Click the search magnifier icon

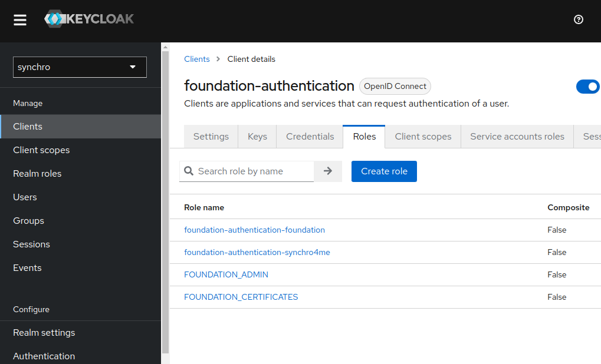click(189, 171)
